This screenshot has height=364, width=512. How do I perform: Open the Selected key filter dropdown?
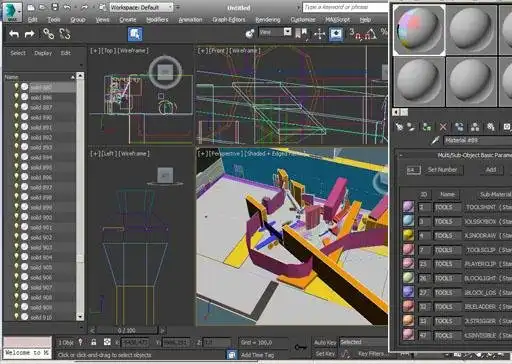363,342
